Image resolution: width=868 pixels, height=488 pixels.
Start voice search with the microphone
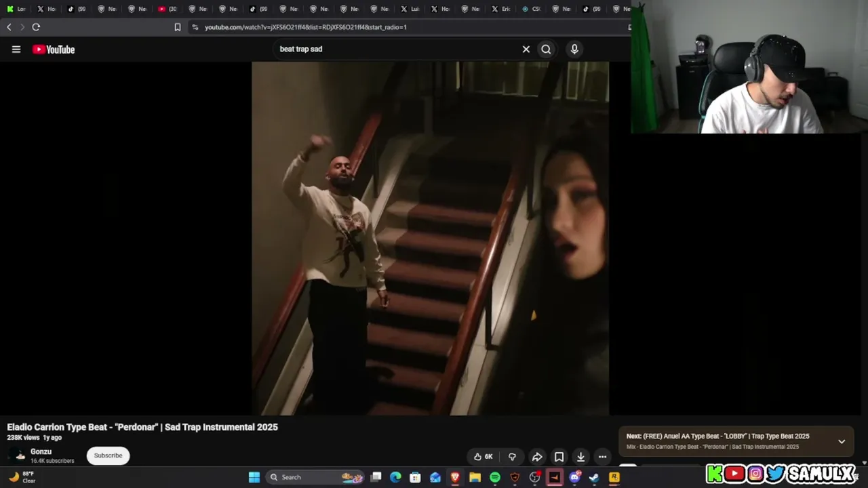[574, 49]
